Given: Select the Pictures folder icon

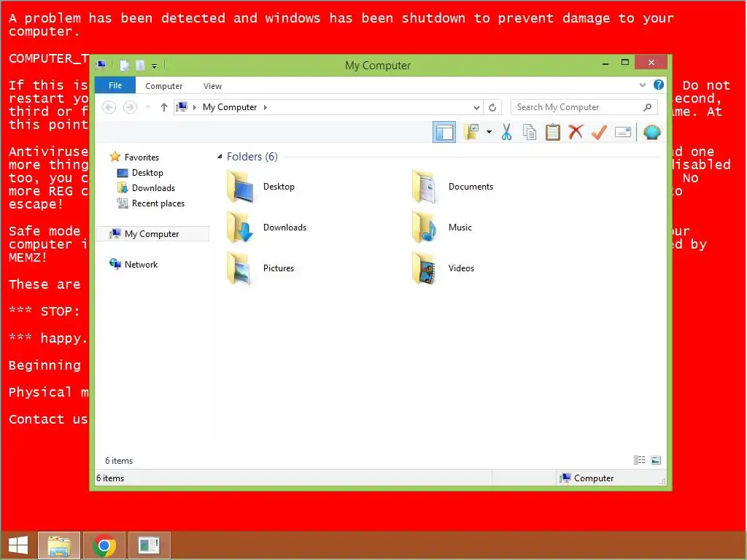Looking at the screenshot, I should (240, 268).
